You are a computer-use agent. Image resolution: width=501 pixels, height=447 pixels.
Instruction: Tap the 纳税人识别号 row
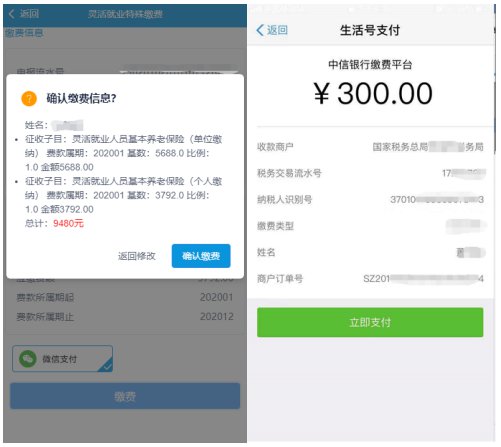(x=370, y=199)
